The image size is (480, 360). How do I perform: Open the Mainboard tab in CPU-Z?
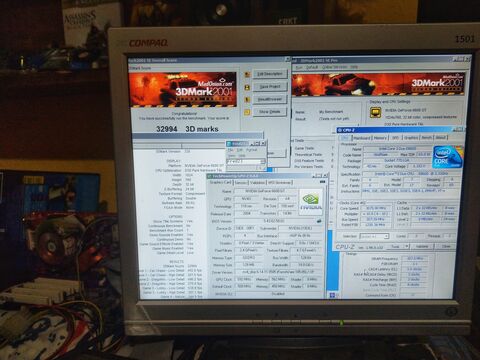click(x=362, y=138)
